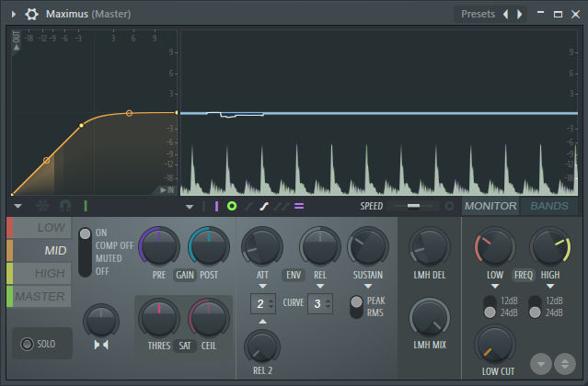
Task: Select the LOW band
Action: [x=39, y=228]
